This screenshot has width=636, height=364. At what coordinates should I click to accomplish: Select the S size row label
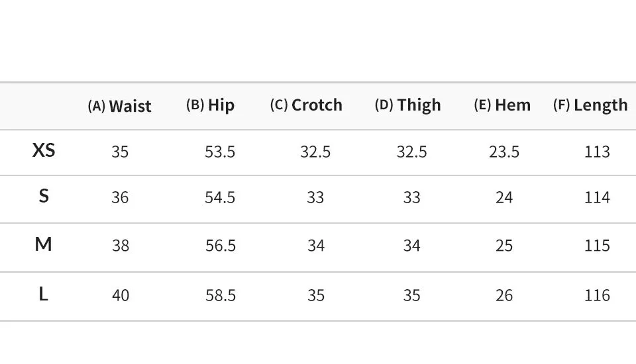pos(44,196)
